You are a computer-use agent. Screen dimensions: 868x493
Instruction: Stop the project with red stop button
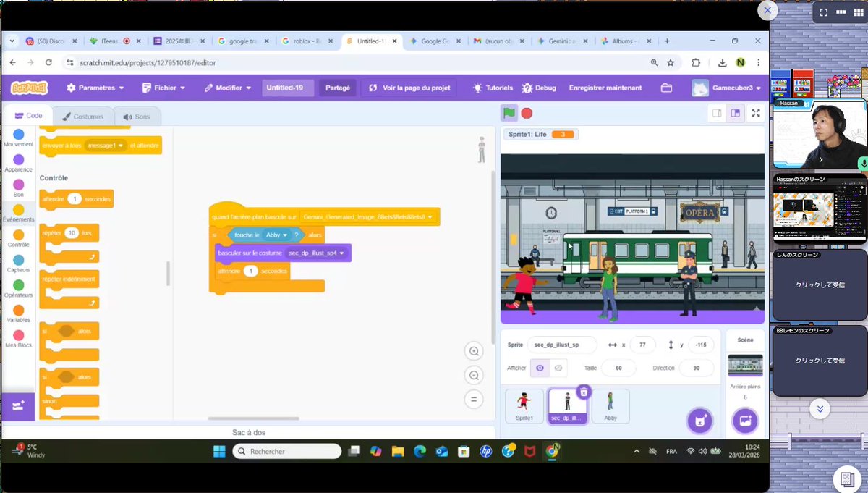pyautogui.click(x=527, y=113)
